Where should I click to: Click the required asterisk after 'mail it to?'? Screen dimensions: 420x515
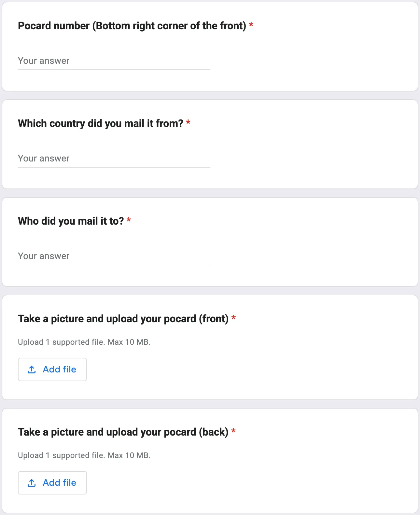click(x=129, y=220)
